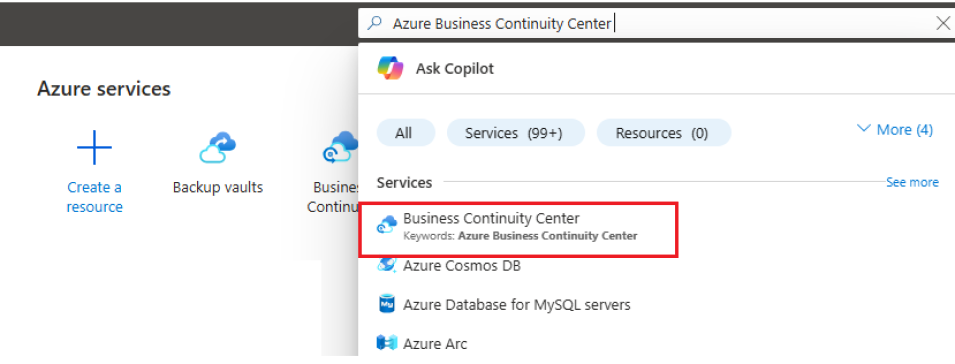Open Business Continuity Center search result
The image size is (955, 364).
pyautogui.click(x=518, y=226)
